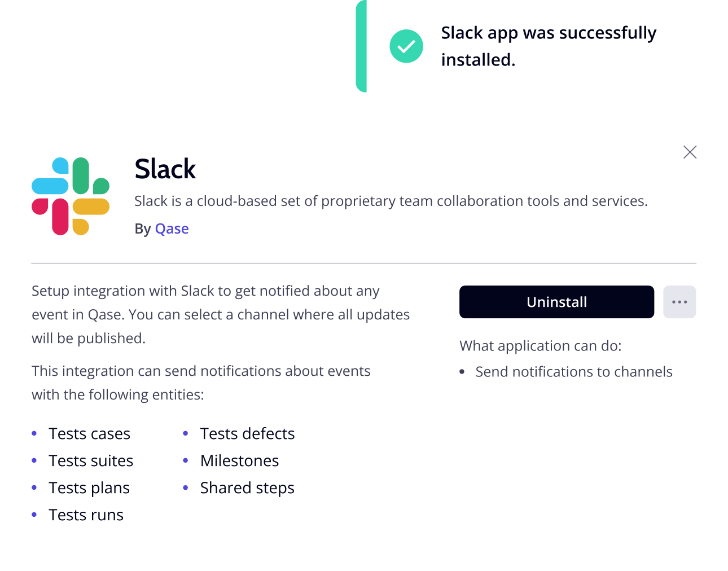
Task: Close the Slack integration dialog
Action: [690, 152]
